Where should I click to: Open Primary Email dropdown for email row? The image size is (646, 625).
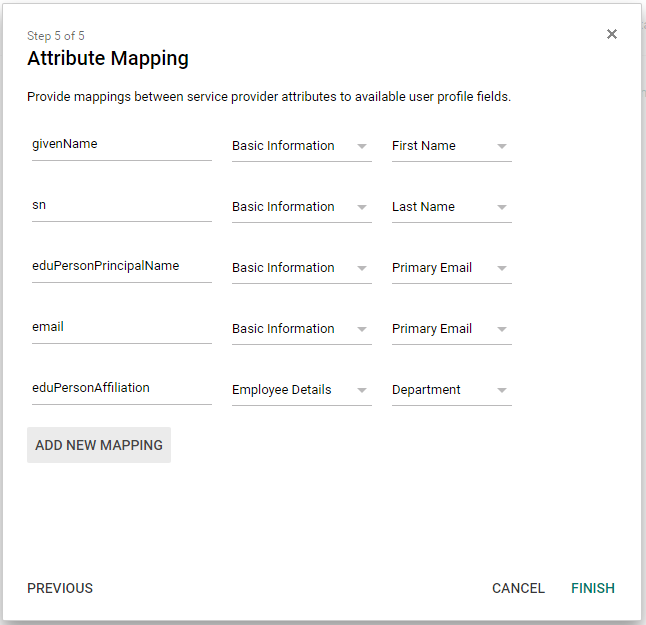pyautogui.click(x=451, y=329)
